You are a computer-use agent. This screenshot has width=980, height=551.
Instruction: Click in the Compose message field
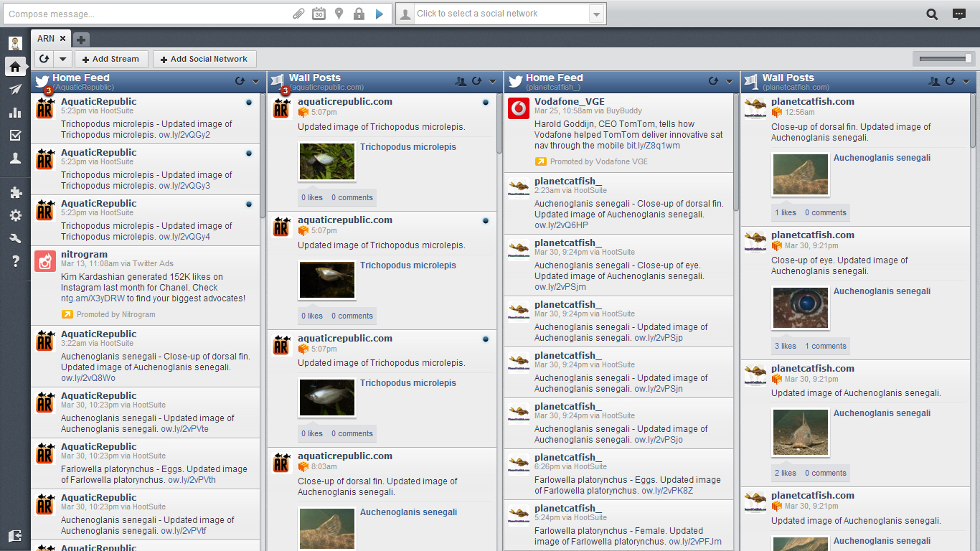(x=146, y=14)
